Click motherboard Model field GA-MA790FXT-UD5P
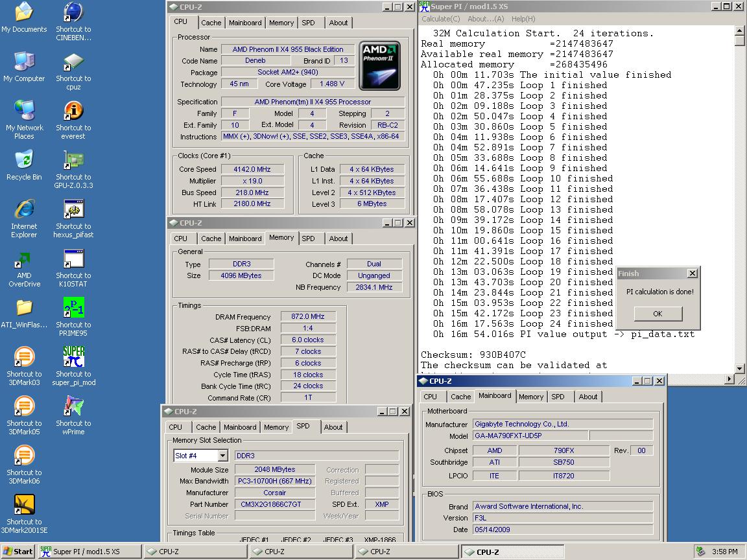 coord(530,436)
